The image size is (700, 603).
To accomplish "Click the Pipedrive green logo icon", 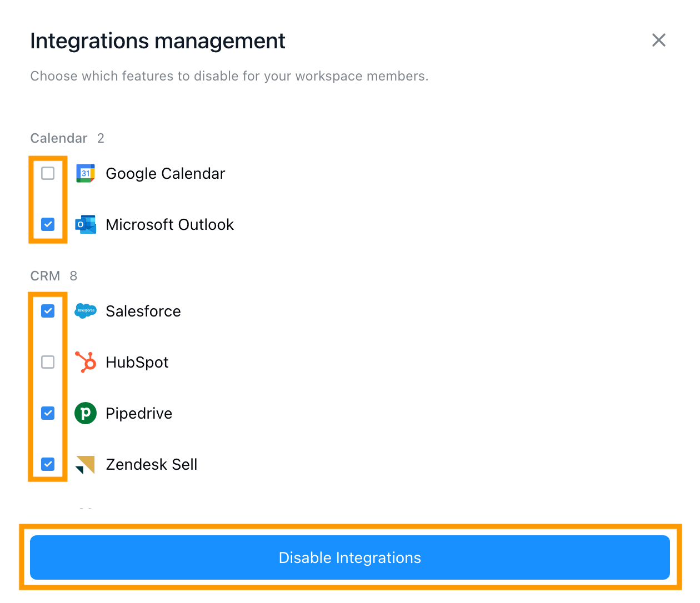I will [86, 413].
